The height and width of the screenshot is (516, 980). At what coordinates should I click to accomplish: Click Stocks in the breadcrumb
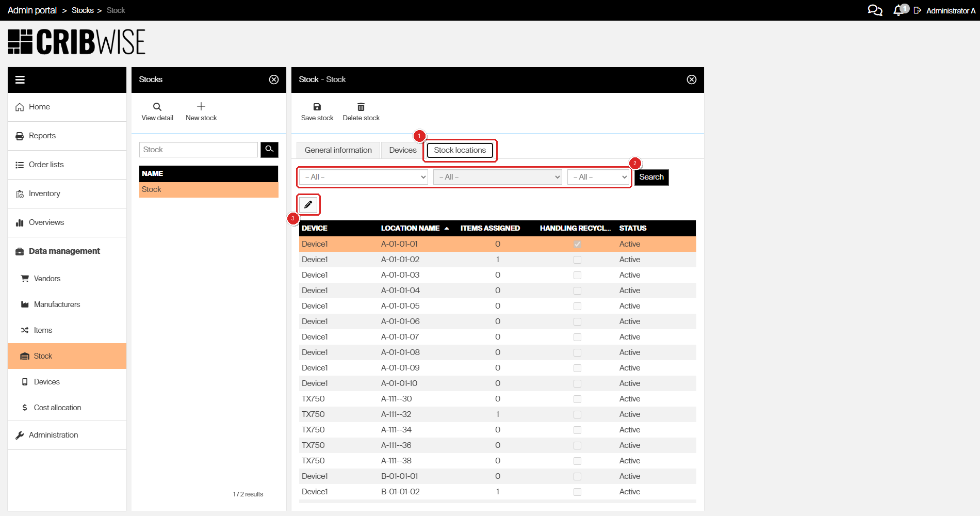tap(83, 10)
